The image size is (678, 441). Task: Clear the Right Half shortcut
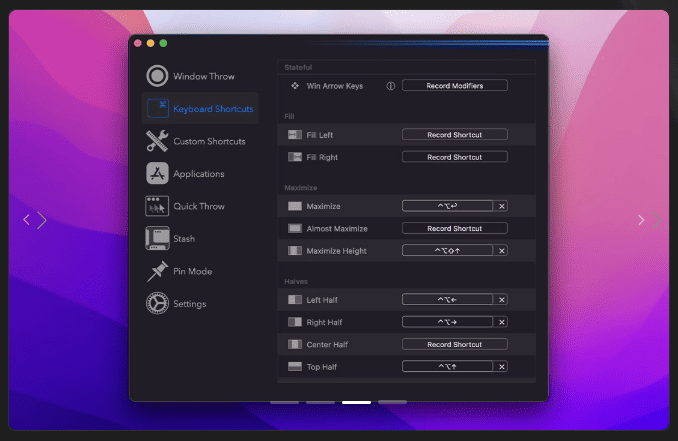click(502, 322)
